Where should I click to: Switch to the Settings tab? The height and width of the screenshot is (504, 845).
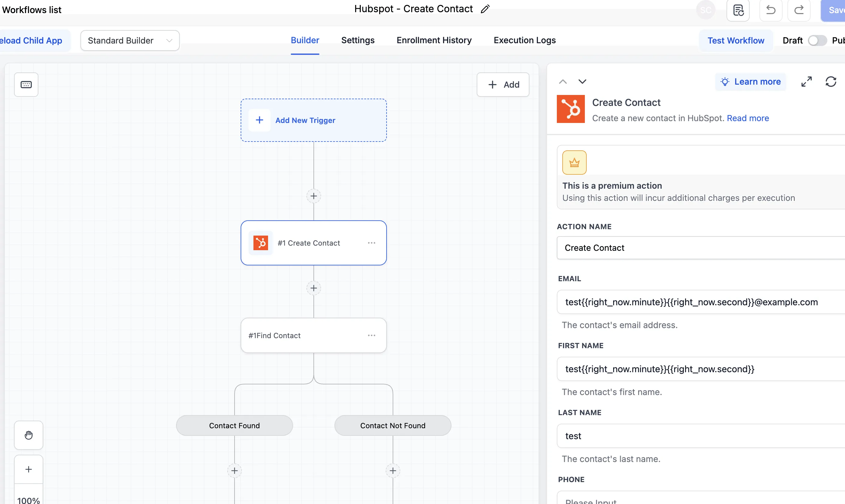(x=358, y=40)
